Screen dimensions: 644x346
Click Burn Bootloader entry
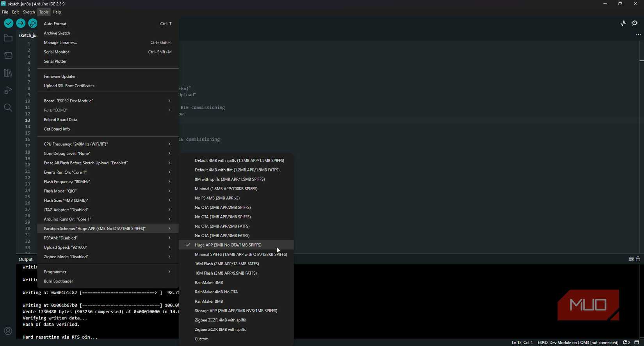pyautogui.click(x=108, y=281)
